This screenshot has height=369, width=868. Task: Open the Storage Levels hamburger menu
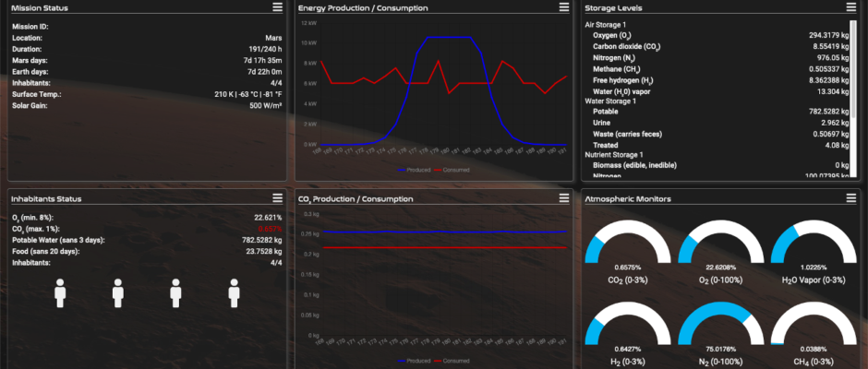850,7
